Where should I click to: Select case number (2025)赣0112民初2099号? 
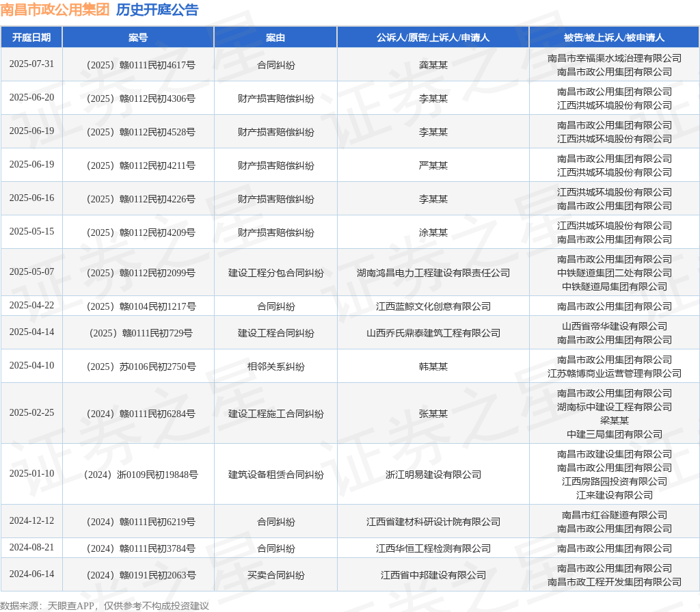(x=141, y=273)
